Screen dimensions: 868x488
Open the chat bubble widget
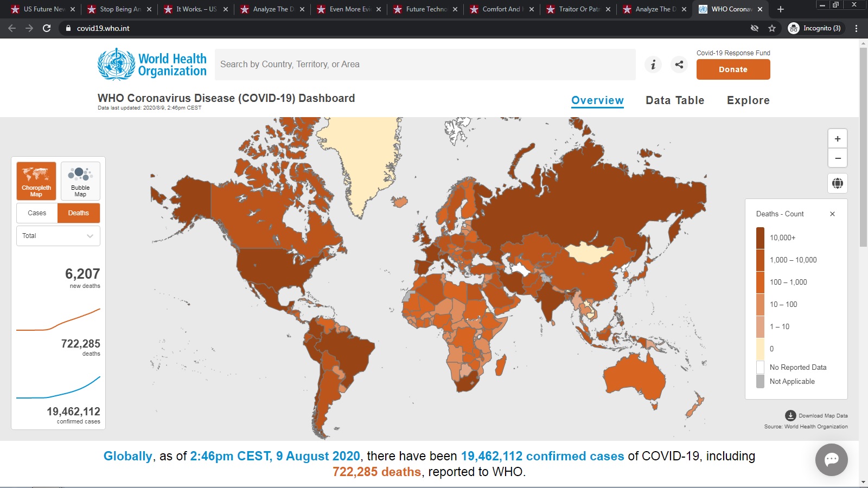click(x=831, y=460)
